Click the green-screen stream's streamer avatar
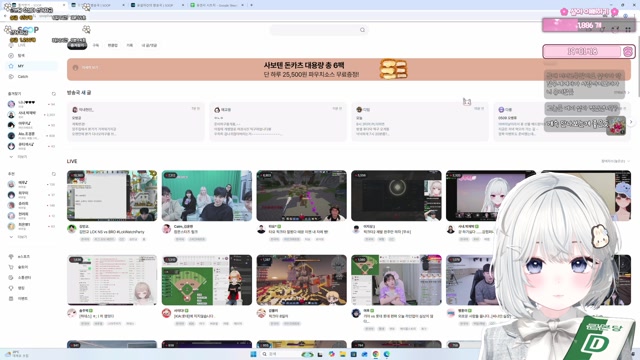This screenshot has width=640, height=360. click(167, 229)
